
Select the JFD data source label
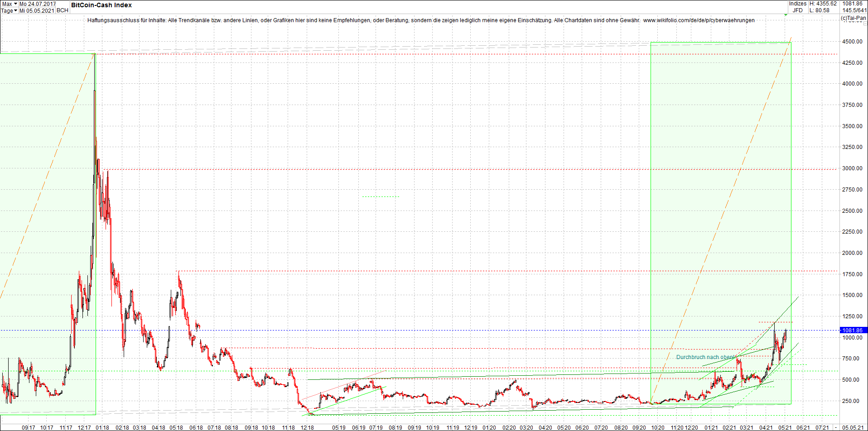click(798, 10)
